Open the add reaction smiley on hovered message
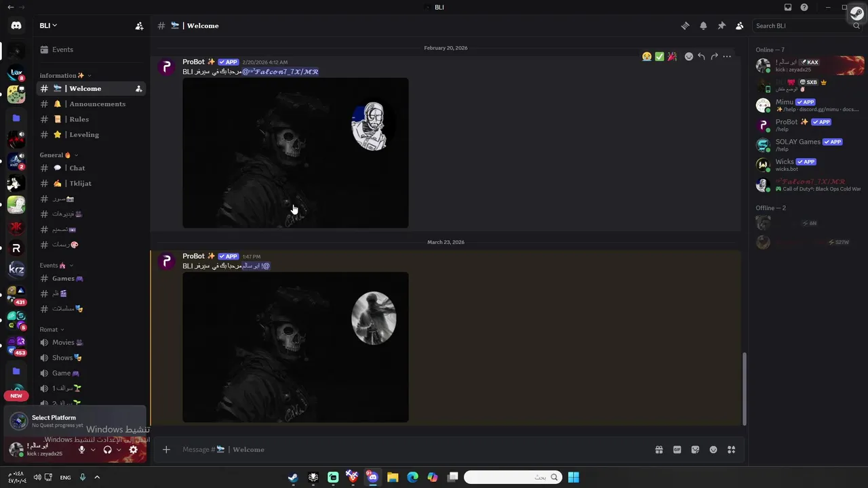Screen dimensions: 868x488 tap(689, 56)
